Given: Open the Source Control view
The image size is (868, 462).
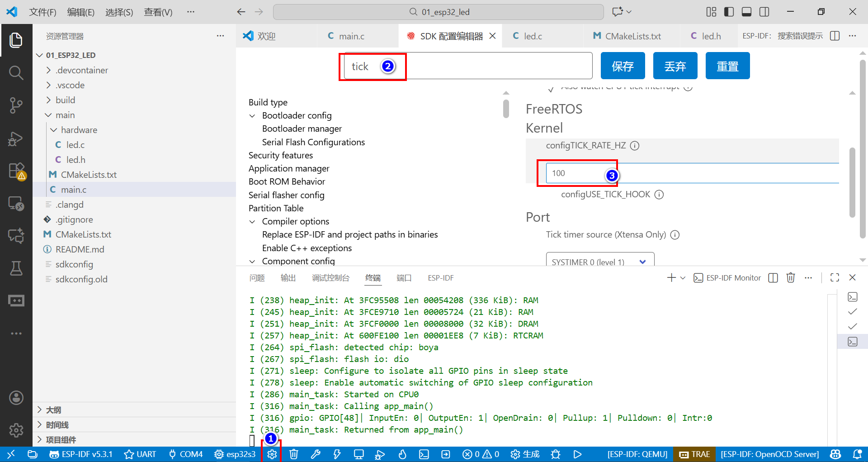Looking at the screenshot, I should (x=16, y=105).
